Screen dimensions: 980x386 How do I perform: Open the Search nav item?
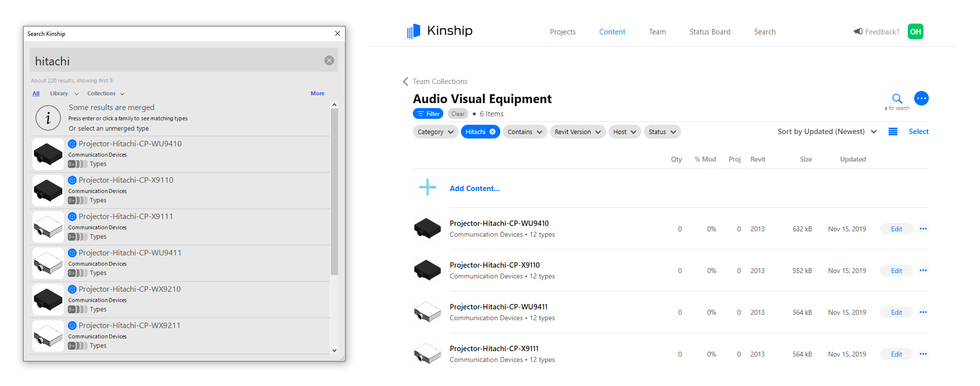765,32
